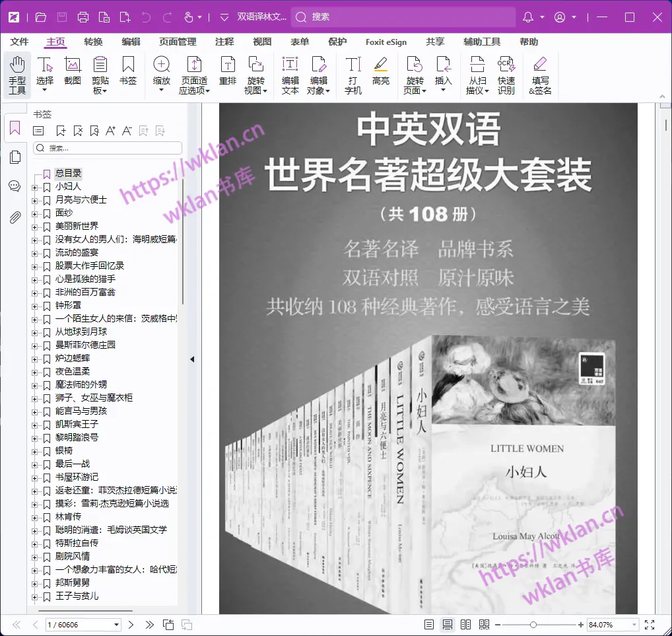672x636 pixels.
Task: Switch to the 注释 ribbon tab
Action: point(224,41)
